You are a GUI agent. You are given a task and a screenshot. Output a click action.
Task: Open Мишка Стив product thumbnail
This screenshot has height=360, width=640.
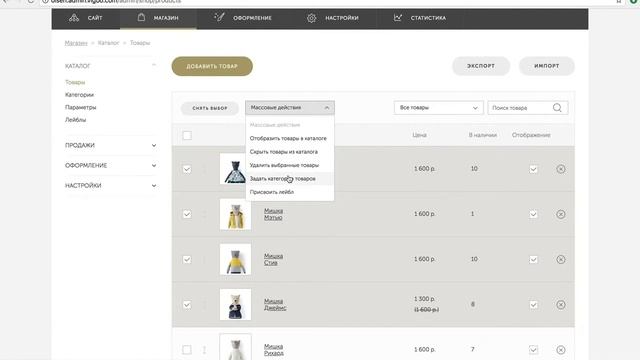pos(236,259)
